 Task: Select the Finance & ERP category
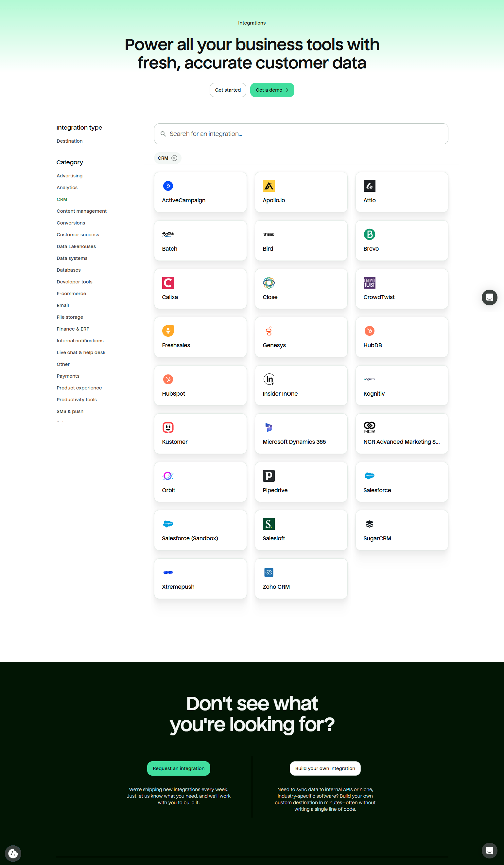click(x=73, y=329)
